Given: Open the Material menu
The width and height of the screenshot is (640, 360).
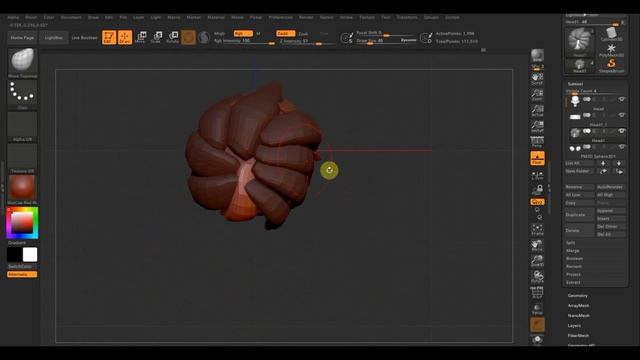Looking at the screenshot, I should 216,18.
